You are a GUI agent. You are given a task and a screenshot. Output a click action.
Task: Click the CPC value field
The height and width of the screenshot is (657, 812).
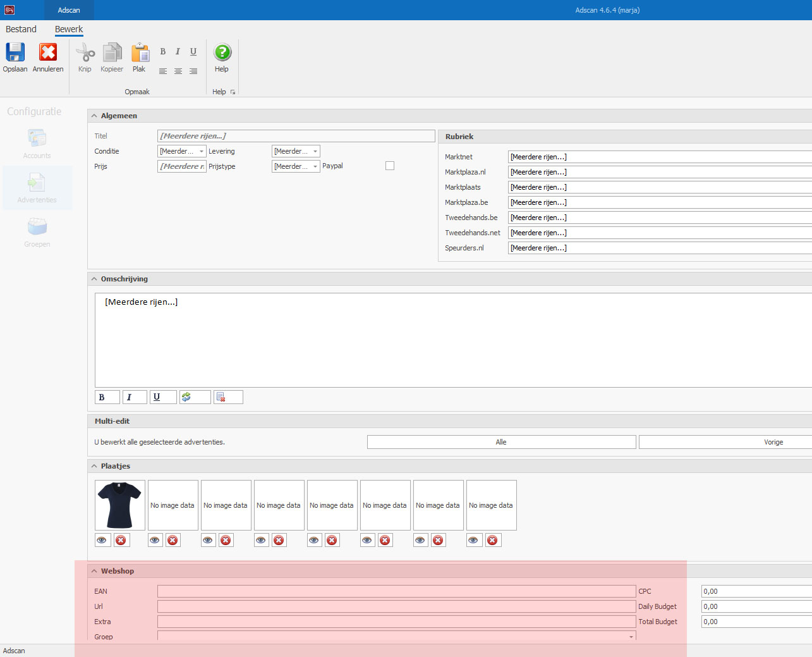click(x=756, y=591)
